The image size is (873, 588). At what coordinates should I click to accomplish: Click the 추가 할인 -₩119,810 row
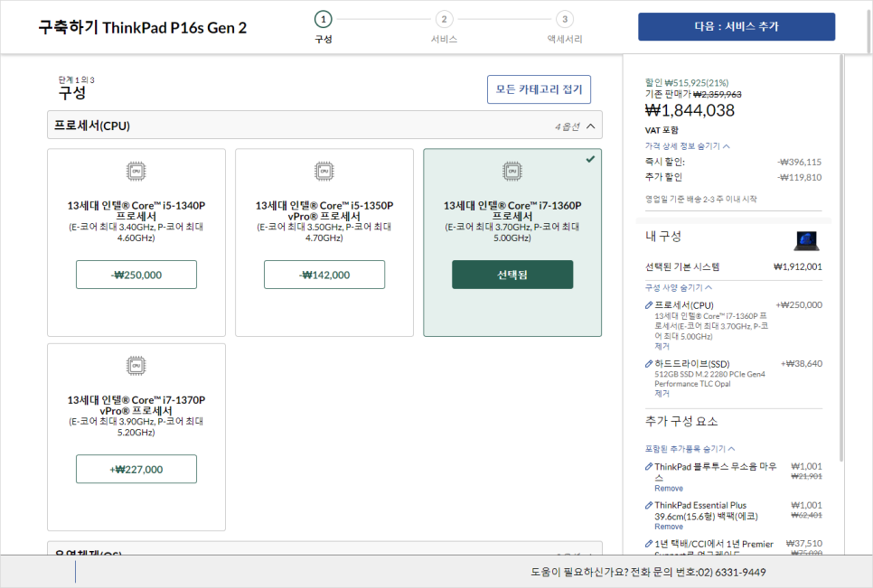[733, 177]
